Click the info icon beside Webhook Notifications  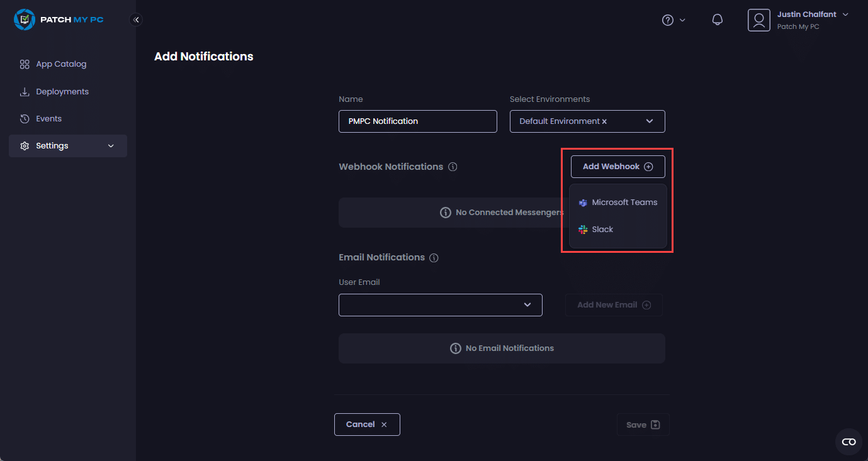pos(453,167)
